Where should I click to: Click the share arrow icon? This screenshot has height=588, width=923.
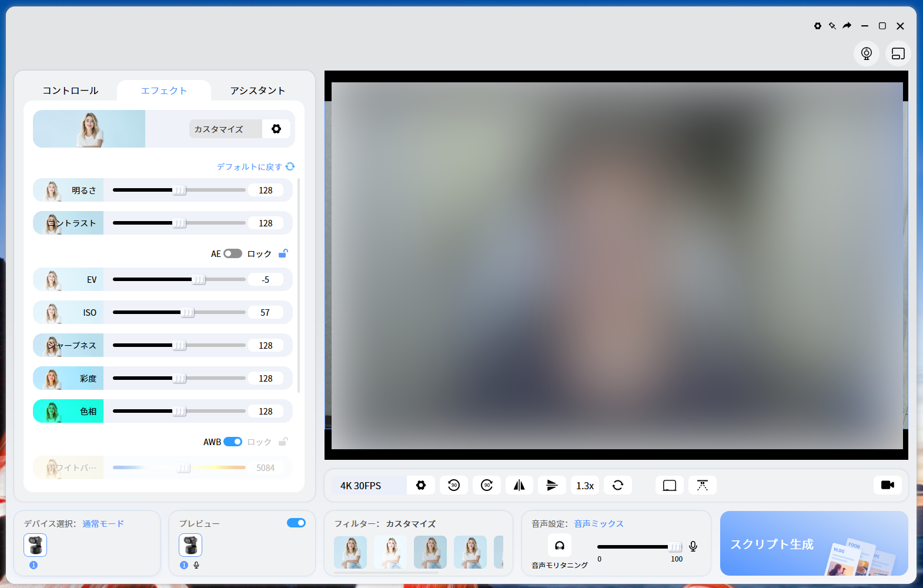point(847,26)
